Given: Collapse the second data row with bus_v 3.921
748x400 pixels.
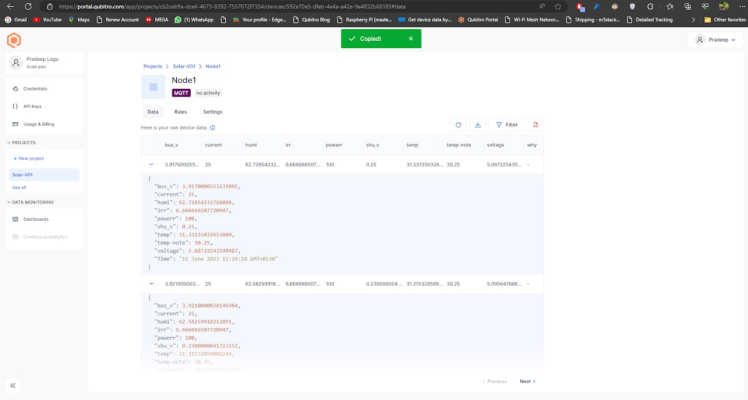Looking at the screenshot, I should click(151, 284).
